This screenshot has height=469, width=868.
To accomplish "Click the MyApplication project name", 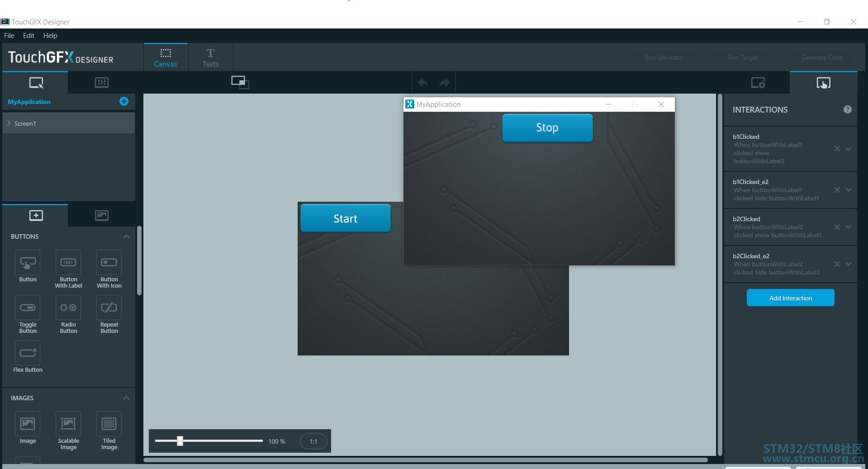I will click(29, 102).
